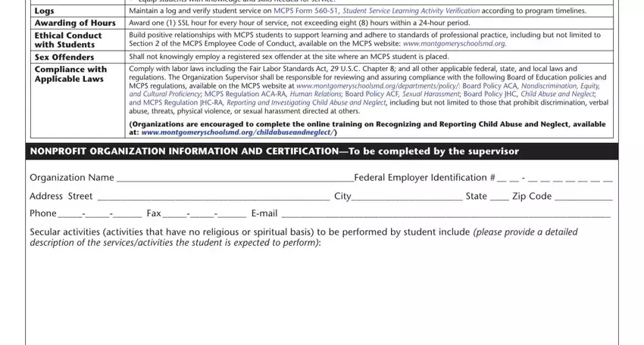Viewport: 644px width, 345px height.
Task: Click the 'Secular activities' description prompt text
Action: (304, 237)
